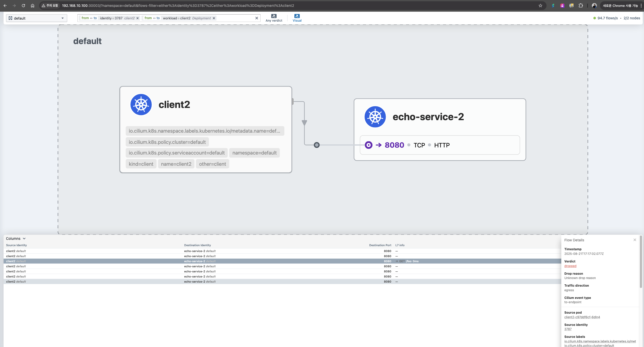
Task: Open the Any verdict filter
Action: click(x=274, y=18)
